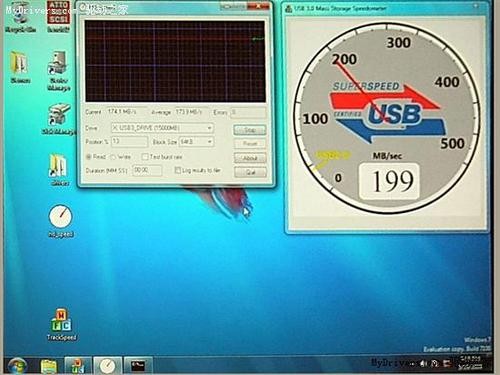Select the Write radio button
500x375 pixels.
[113, 157]
